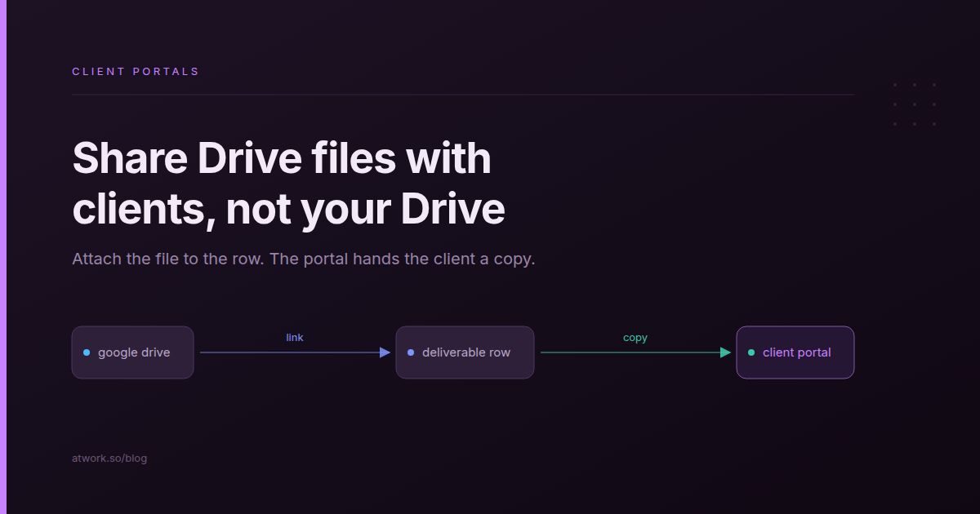Click the headline 'Share Drive files with'
980x514 pixels.
(x=282, y=158)
